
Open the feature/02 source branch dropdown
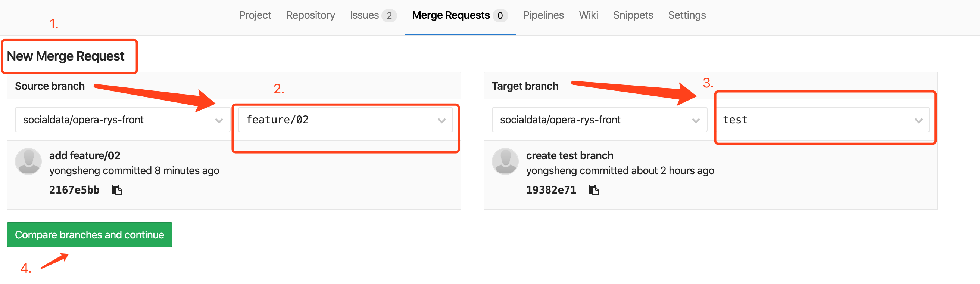click(x=345, y=120)
